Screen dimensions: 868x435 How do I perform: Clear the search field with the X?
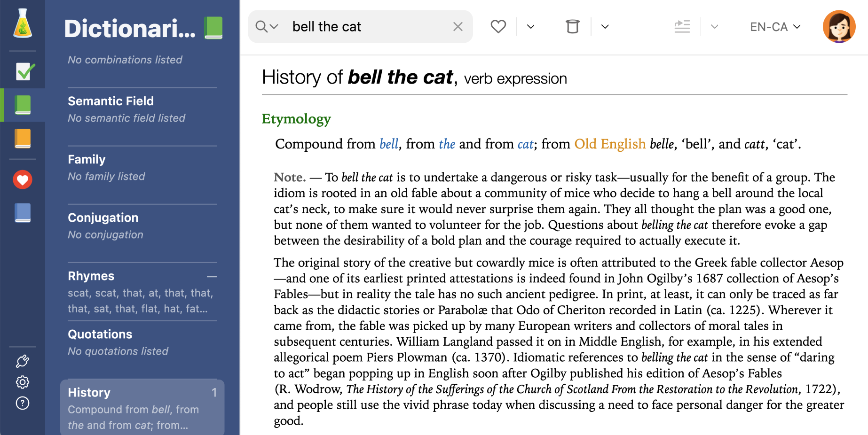tap(458, 26)
